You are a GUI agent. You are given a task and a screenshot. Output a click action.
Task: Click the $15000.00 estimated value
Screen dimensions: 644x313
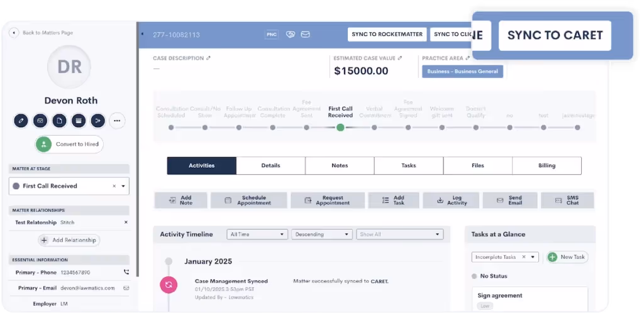point(361,71)
